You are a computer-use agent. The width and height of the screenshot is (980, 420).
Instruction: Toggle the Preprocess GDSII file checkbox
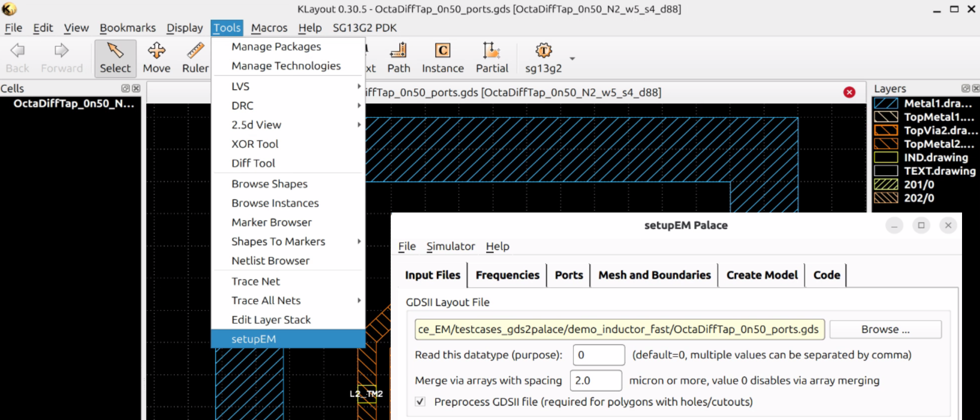click(421, 402)
